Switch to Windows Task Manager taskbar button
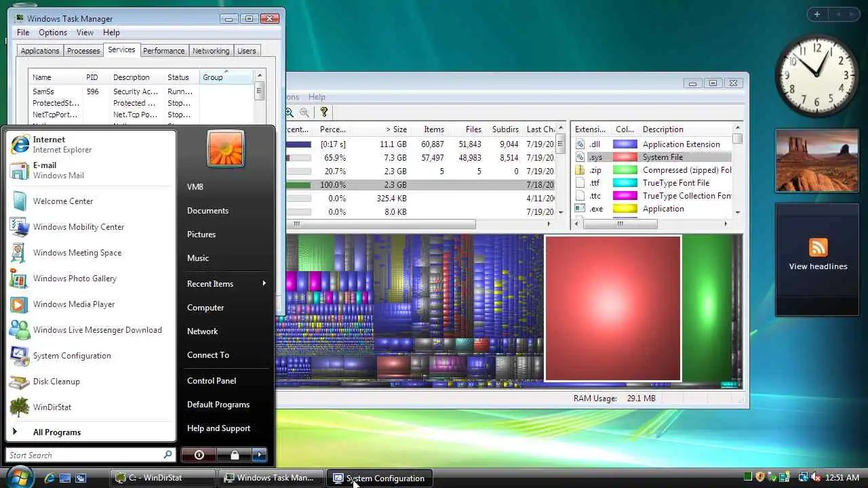Image resolution: width=868 pixels, height=488 pixels. [271, 478]
